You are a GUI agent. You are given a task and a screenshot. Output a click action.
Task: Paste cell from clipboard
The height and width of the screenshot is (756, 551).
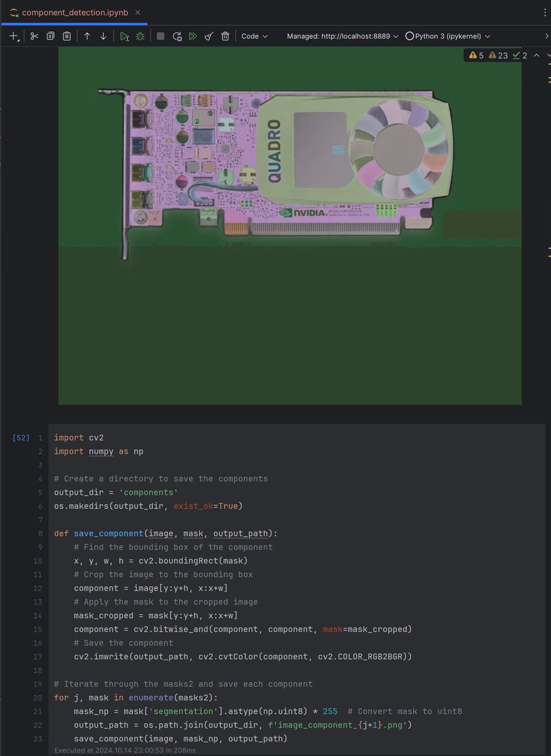(x=67, y=37)
